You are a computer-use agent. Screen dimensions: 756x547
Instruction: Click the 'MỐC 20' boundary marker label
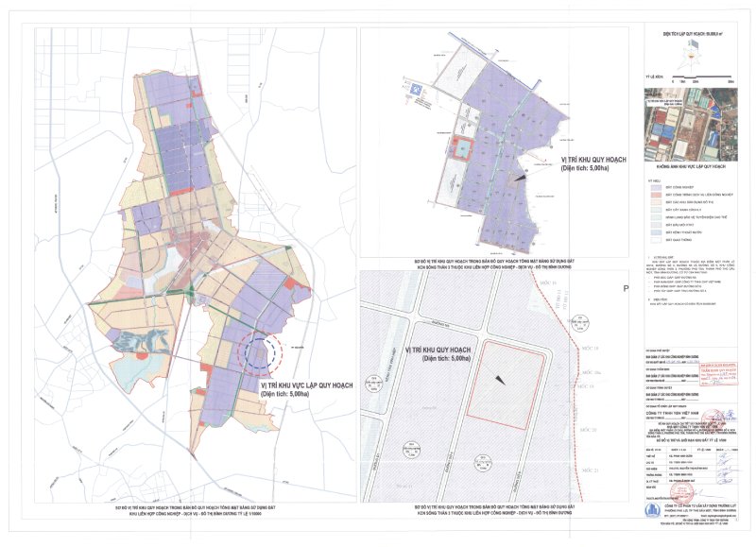[x=589, y=429]
